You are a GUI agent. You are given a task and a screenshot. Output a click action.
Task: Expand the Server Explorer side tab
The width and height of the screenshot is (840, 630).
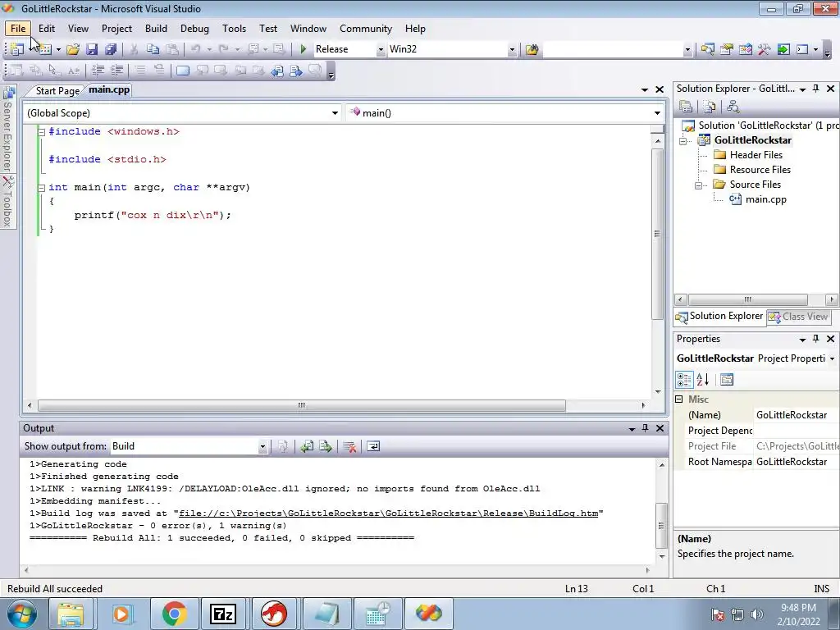click(x=8, y=130)
